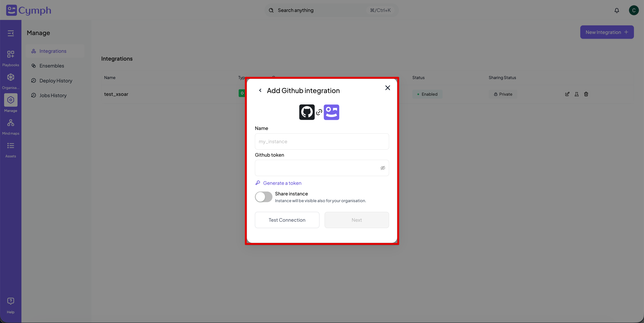Screen dimensions: 644x323
Task: Open the notifications bell
Action: (617, 10)
